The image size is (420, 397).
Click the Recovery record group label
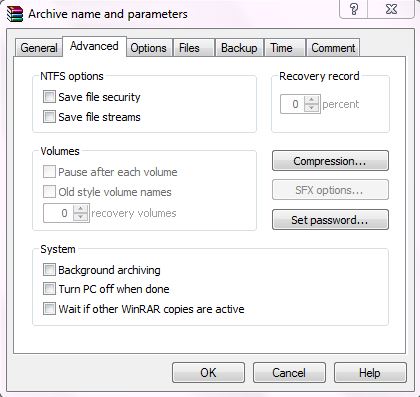click(x=319, y=76)
